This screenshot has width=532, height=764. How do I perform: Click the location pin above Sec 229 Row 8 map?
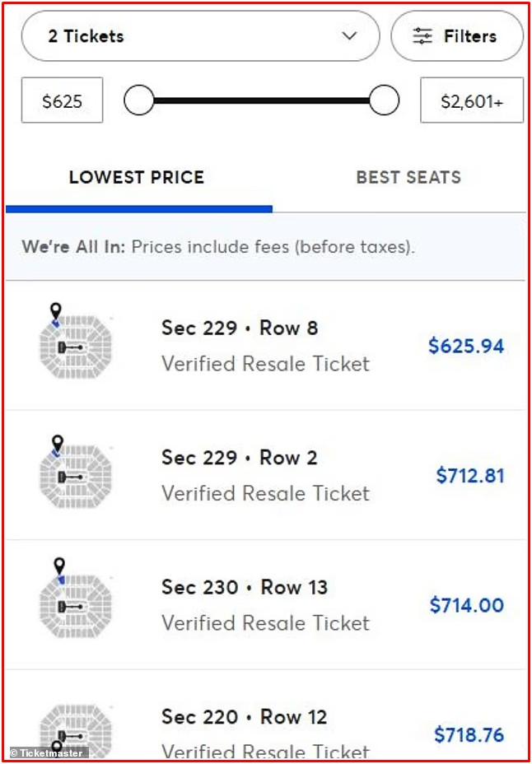56,310
